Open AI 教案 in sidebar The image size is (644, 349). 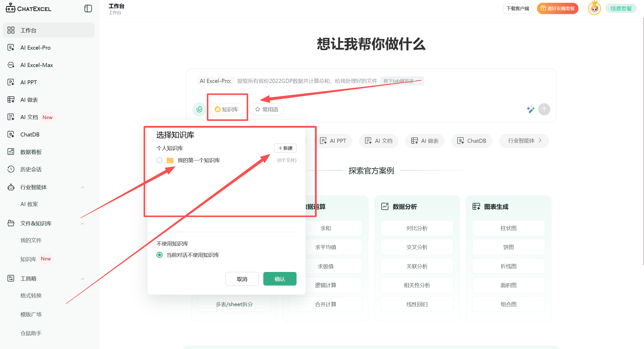(x=29, y=204)
